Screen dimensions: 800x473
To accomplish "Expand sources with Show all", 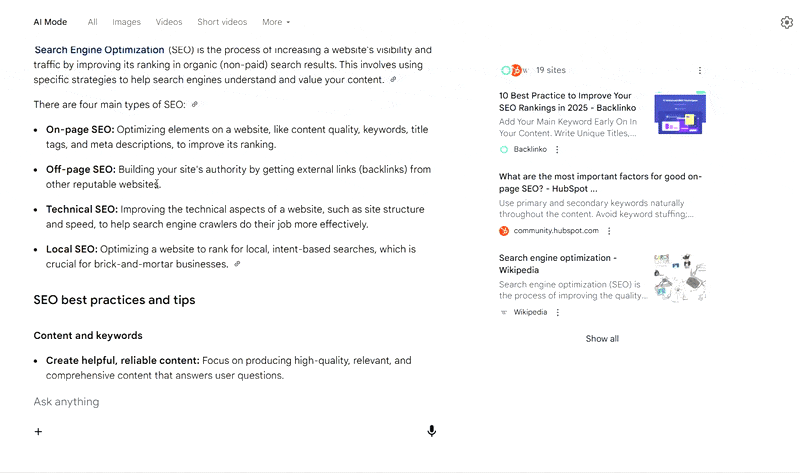I will click(602, 339).
